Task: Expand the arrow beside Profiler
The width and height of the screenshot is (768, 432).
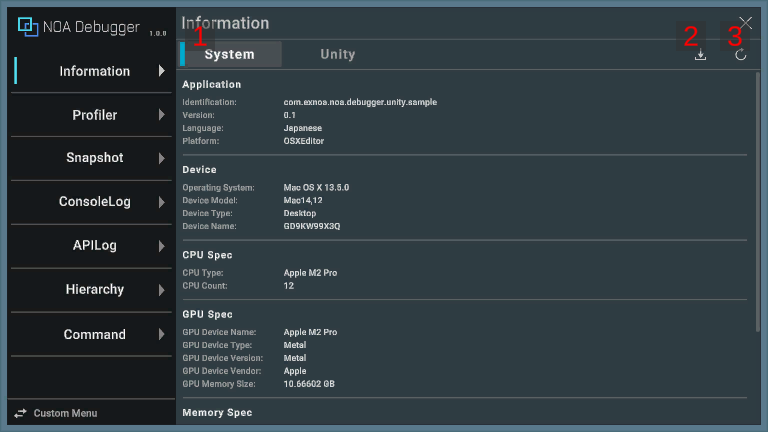Action: click(x=162, y=115)
